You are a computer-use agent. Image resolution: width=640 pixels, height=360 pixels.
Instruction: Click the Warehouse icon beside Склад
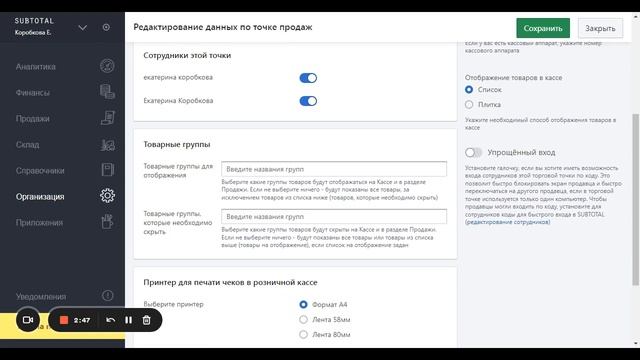107,144
